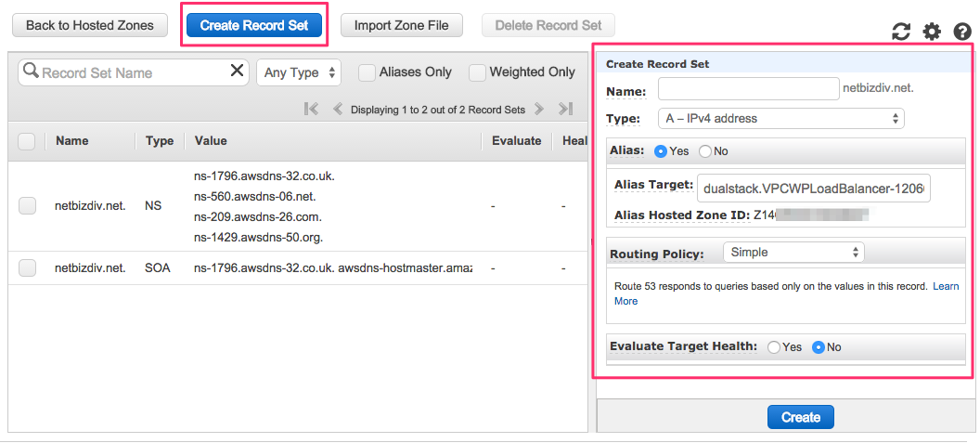Enable the Aliases Only checkbox
This screenshot has height=443, width=980.
[367, 72]
